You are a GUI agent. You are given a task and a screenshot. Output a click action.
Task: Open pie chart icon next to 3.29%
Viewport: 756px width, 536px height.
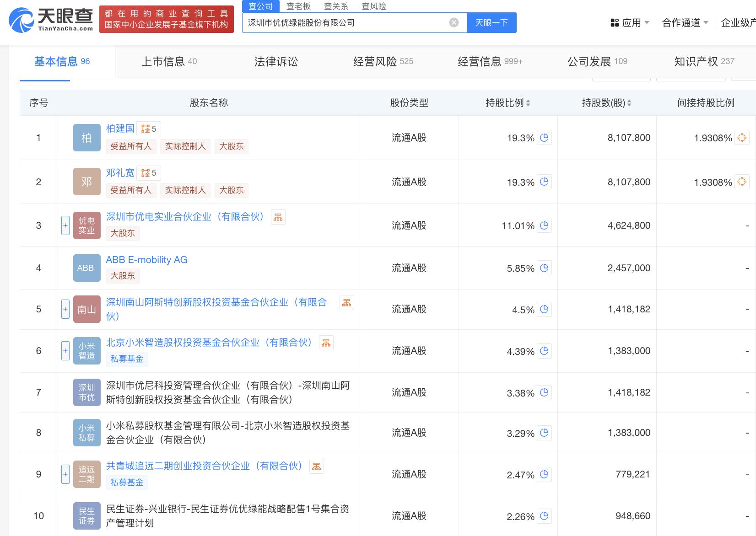(x=544, y=433)
